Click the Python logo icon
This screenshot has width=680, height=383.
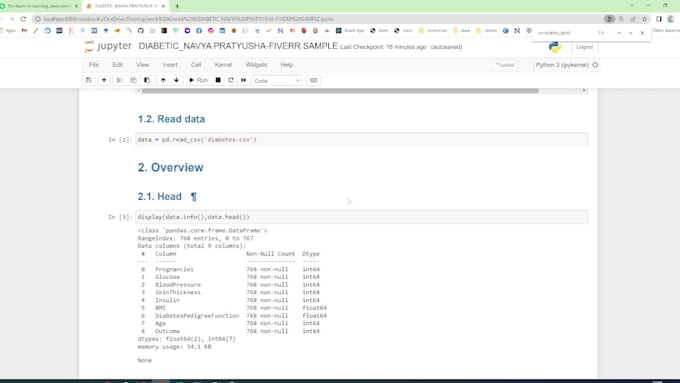point(555,46)
